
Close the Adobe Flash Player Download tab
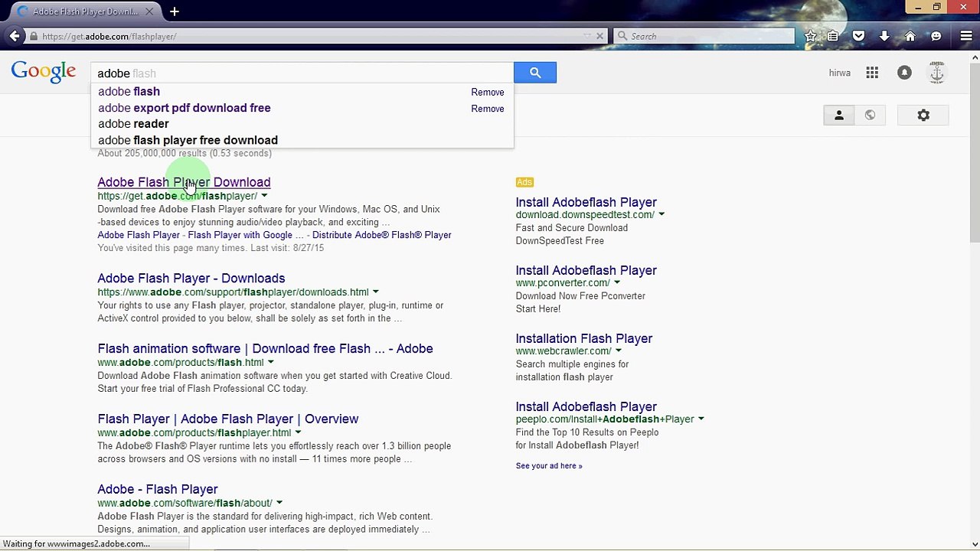pyautogui.click(x=150, y=11)
